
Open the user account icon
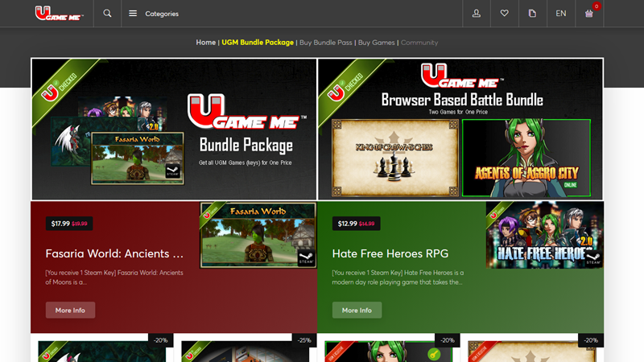coord(477,14)
